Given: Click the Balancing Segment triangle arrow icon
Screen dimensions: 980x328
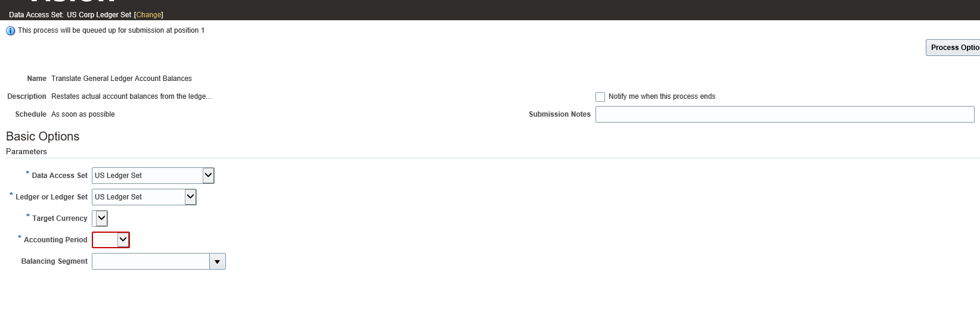Looking at the screenshot, I should (x=218, y=262).
